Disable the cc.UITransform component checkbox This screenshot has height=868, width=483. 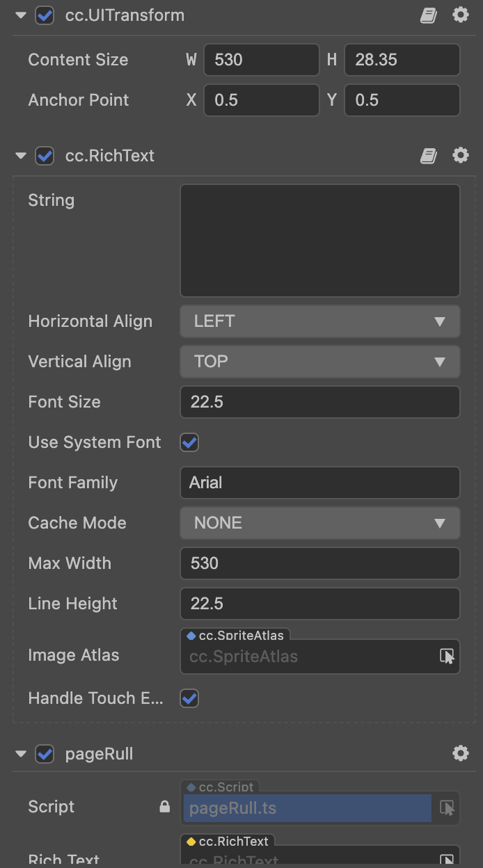45,15
